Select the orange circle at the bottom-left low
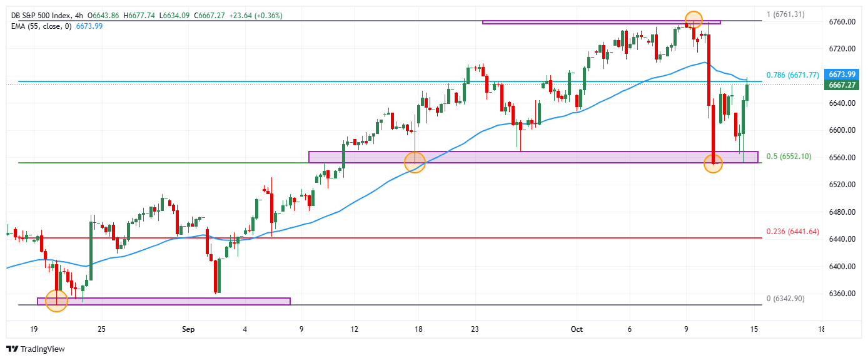 coord(56,301)
